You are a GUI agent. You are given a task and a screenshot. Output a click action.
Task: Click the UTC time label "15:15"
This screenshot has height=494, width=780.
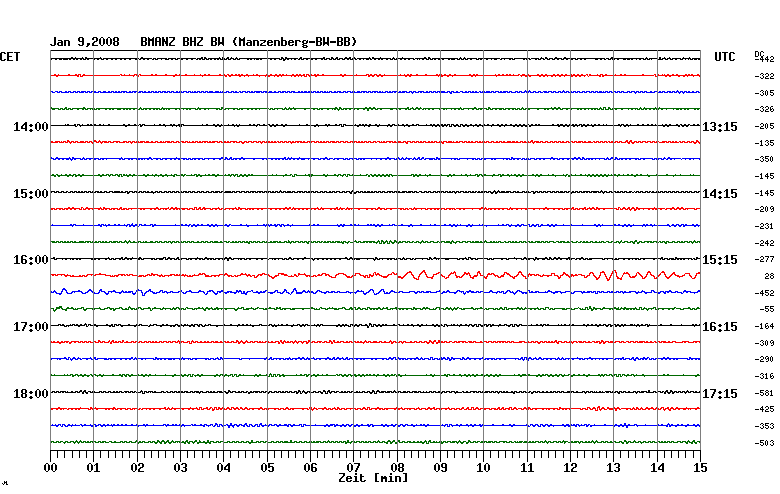pyautogui.click(x=719, y=260)
